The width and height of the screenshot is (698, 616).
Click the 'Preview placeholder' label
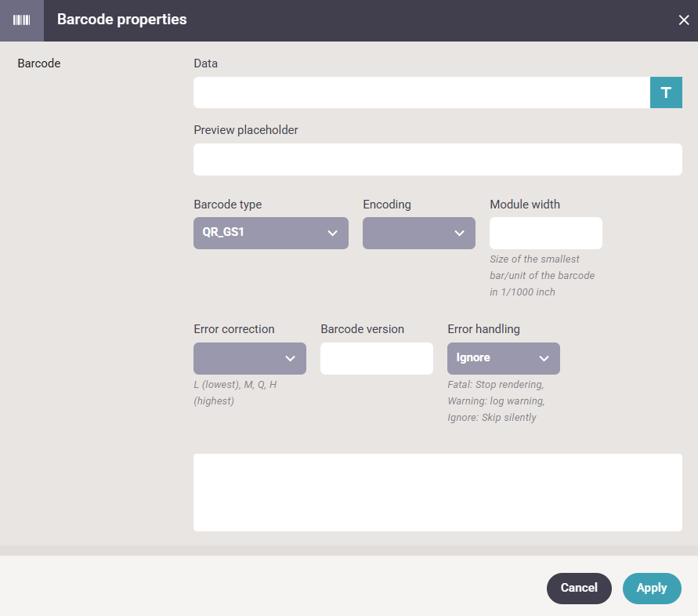pyautogui.click(x=246, y=130)
